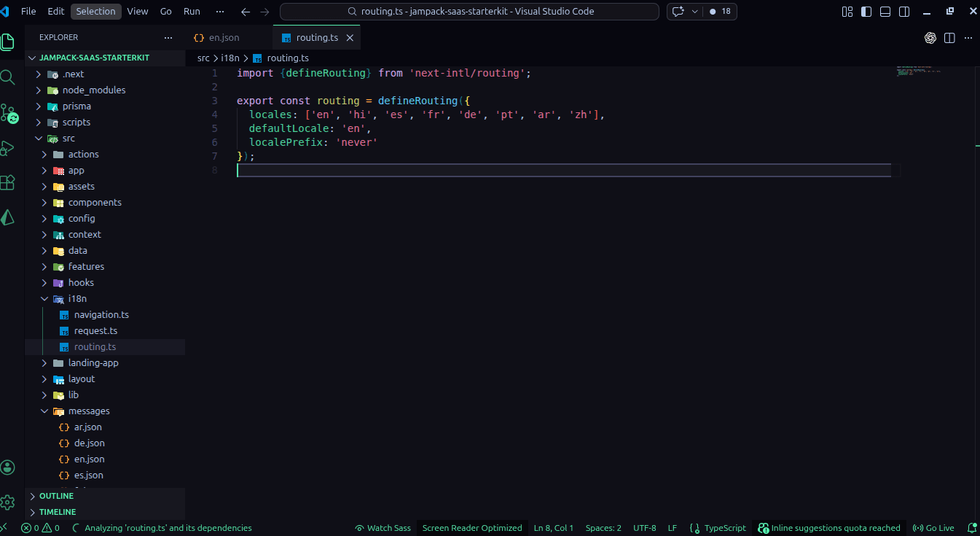
Task: Toggle Screen Reader Optimized mode
Action: click(472, 528)
